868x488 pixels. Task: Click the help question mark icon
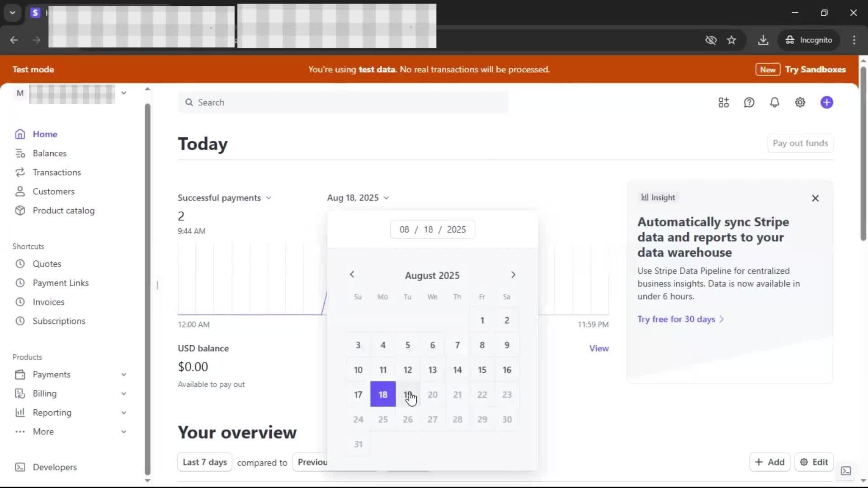tap(749, 103)
